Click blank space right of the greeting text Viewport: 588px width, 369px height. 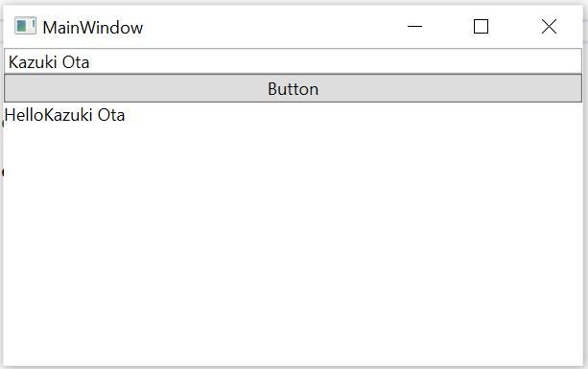(x=352, y=115)
